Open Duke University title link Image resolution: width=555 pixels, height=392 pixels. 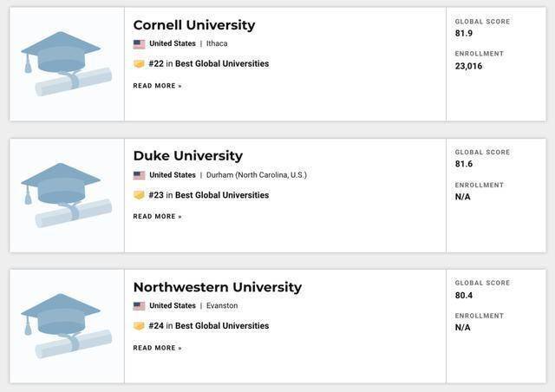tap(187, 156)
